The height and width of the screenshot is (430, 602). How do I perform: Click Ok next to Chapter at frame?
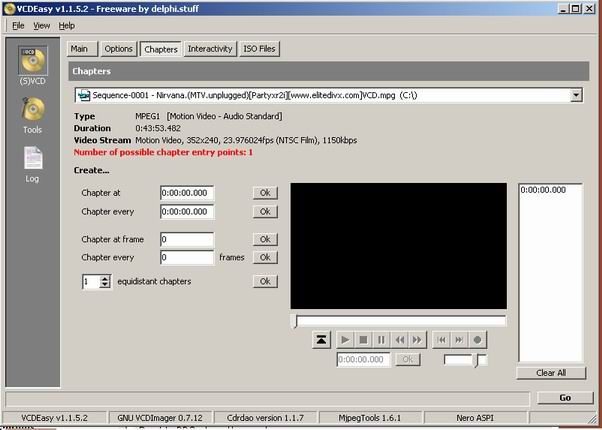point(265,239)
